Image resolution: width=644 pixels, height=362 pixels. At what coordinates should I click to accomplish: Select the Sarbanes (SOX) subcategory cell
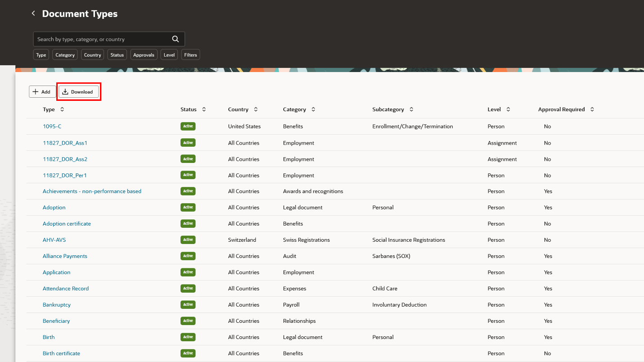coord(391,256)
